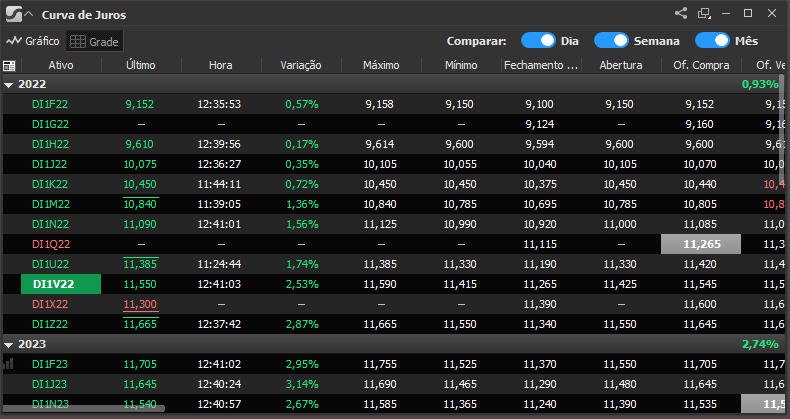Image resolution: width=790 pixels, height=419 pixels.
Task: Open the column settings table icon
Action: [9, 65]
